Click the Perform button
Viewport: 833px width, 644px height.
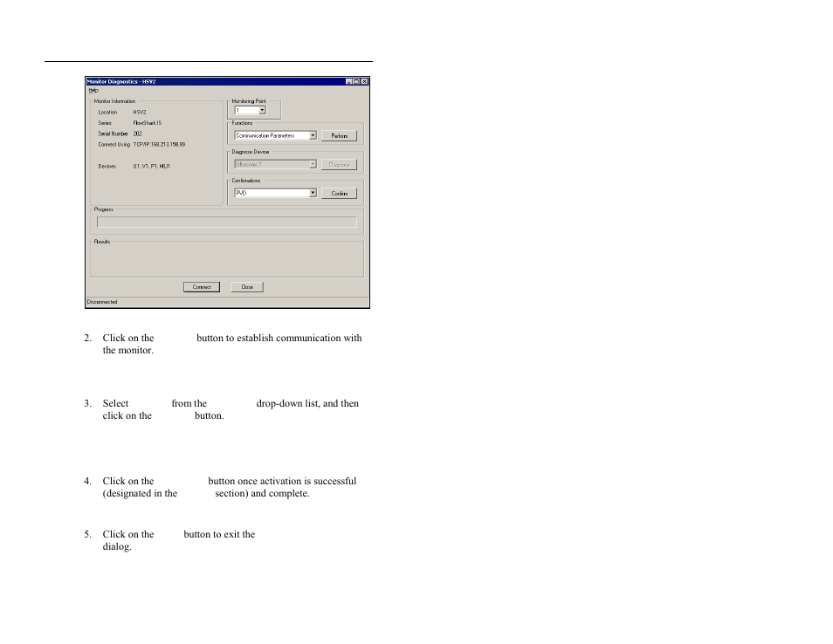point(339,136)
